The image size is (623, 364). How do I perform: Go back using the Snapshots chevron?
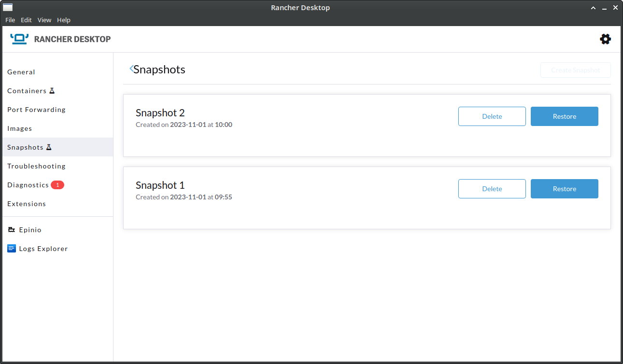coord(131,69)
